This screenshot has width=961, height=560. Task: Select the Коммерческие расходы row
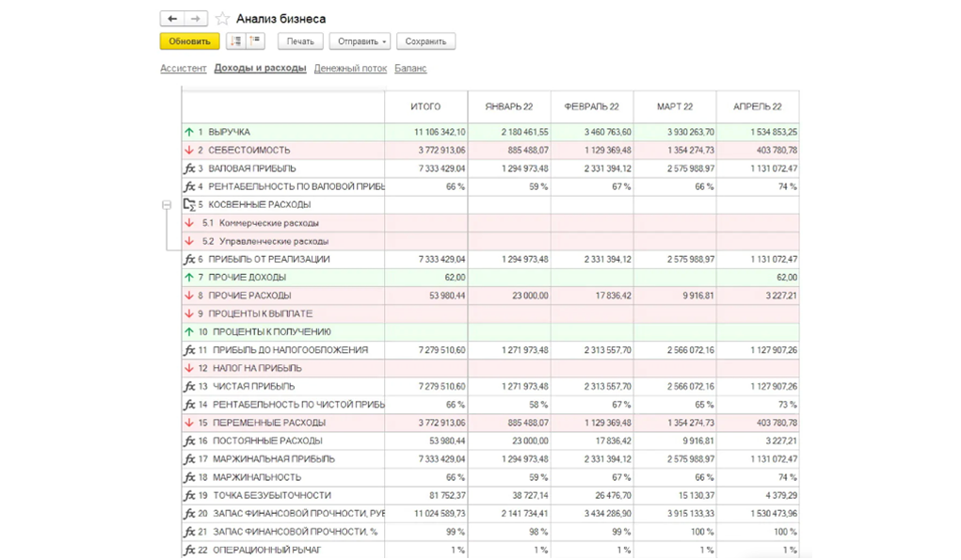pyautogui.click(x=490, y=223)
